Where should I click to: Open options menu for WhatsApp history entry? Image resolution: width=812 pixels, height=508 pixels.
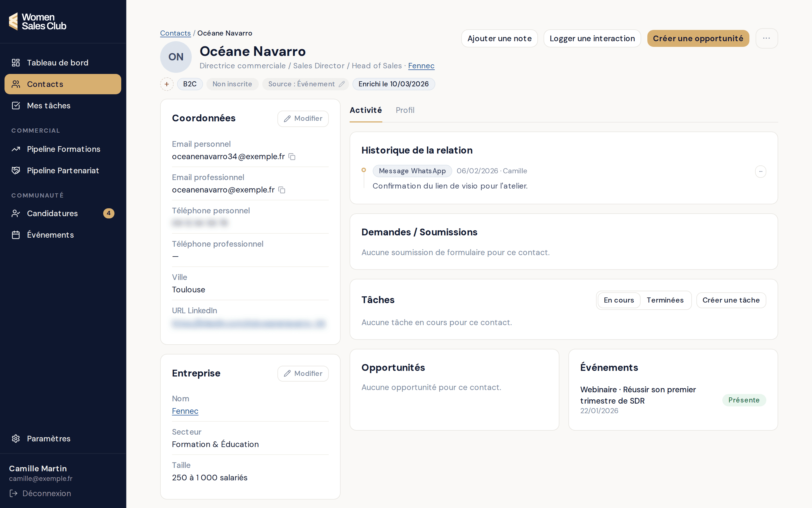(761, 172)
